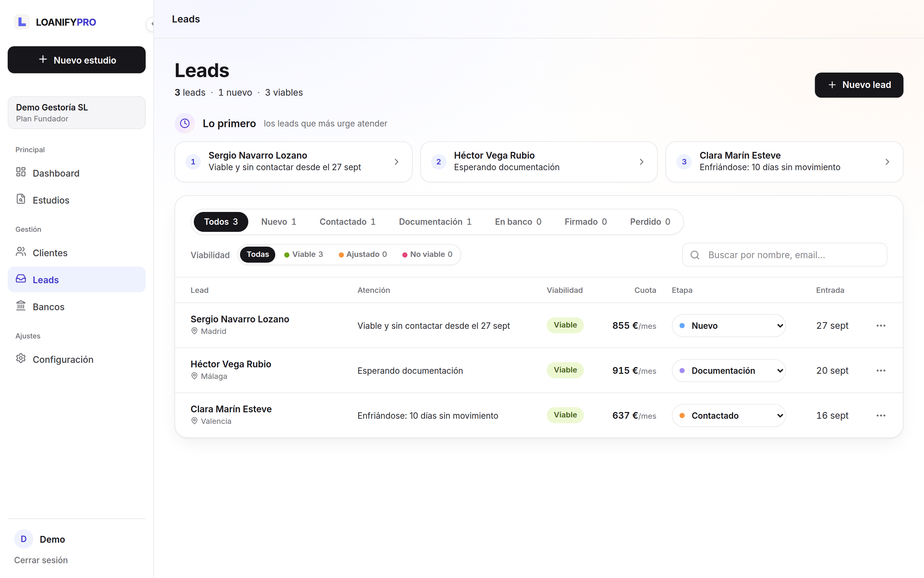Click Viable badge in Clara's row

[x=565, y=415]
